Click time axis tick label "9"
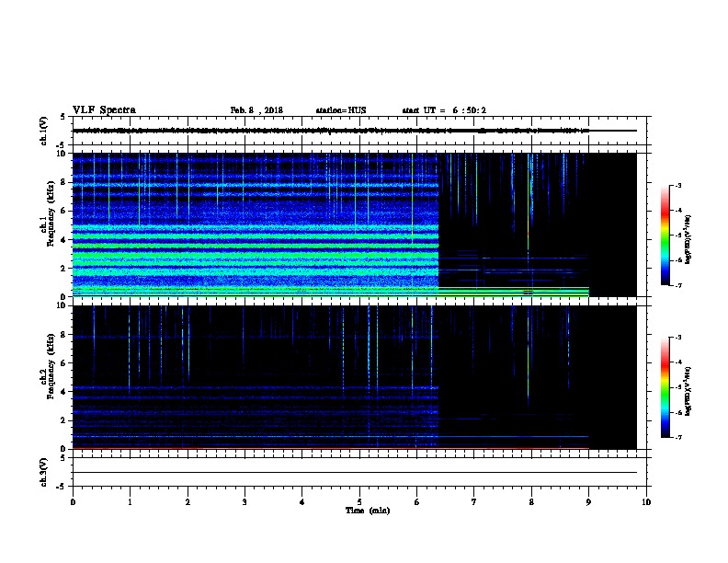The width and height of the screenshot is (728, 563). pyautogui.click(x=588, y=502)
